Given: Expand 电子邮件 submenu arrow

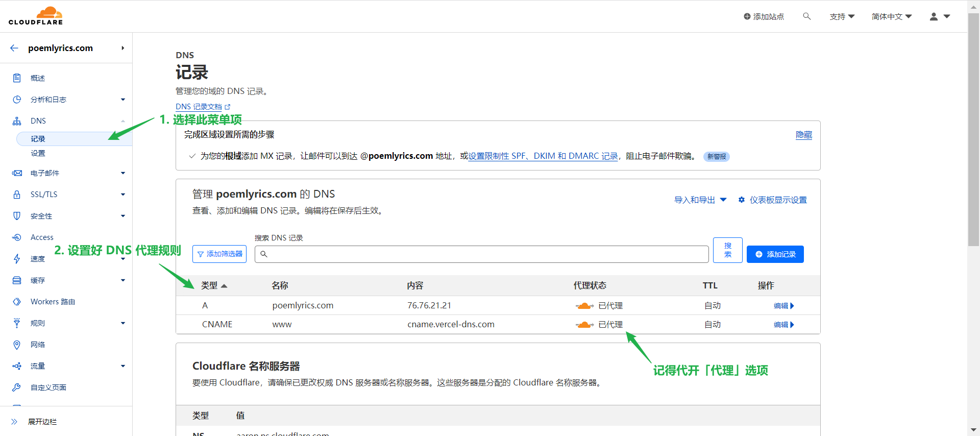Looking at the screenshot, I should [123, 173].
